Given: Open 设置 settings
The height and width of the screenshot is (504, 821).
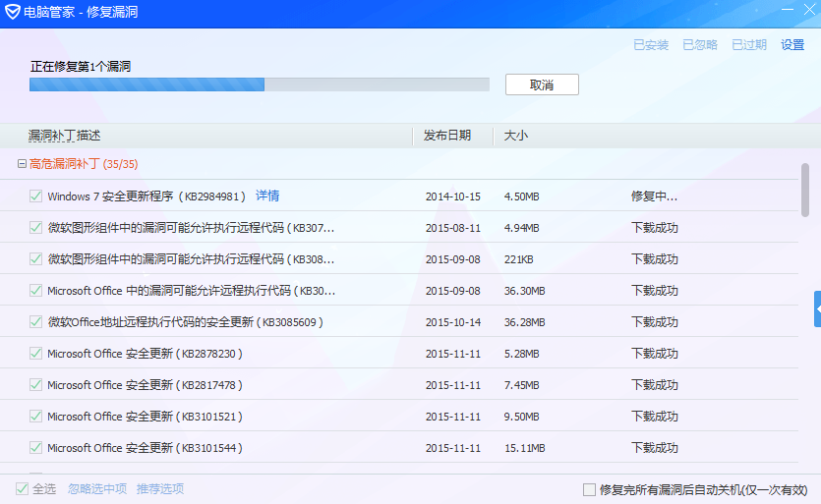Looking at the screenshot, I should (792, 45).
